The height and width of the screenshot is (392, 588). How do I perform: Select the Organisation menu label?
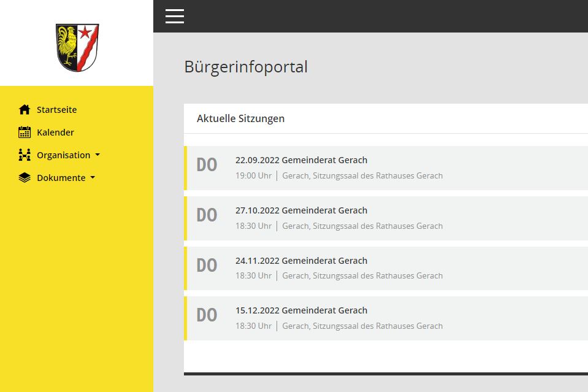point(63,155)
